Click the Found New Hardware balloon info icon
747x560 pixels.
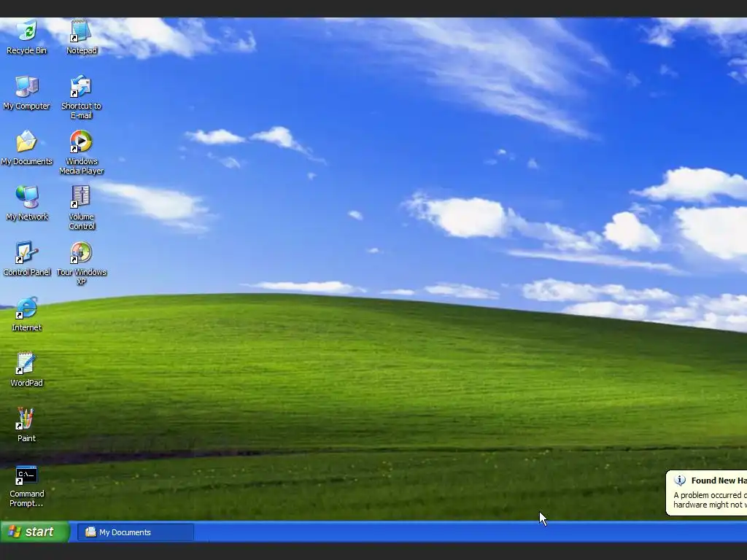(x=680, y=481)
